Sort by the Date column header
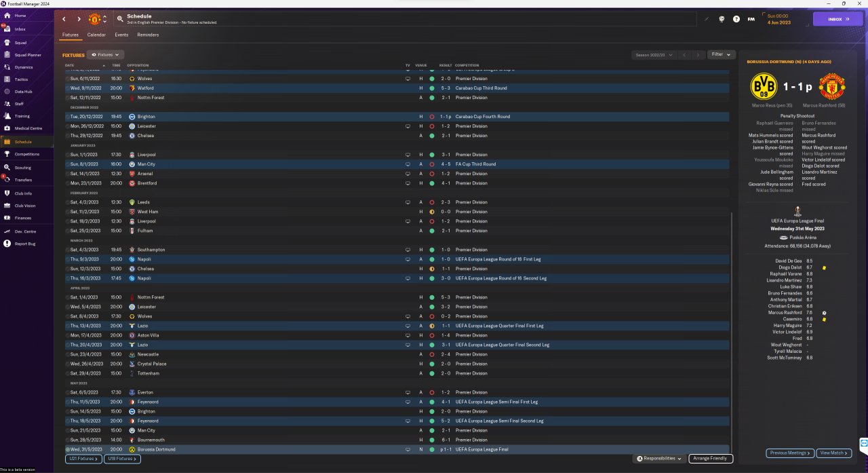This screenshot has width=868, height=473. [x=70, y=65]
